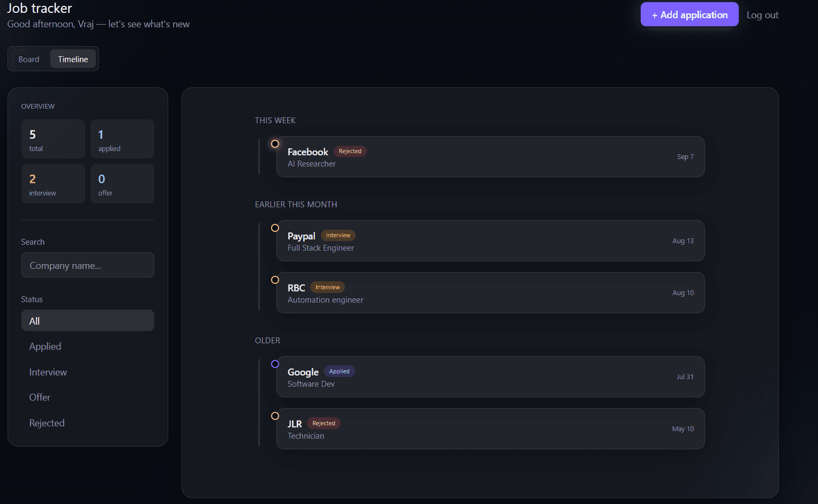This screenshot has height=504, width=818.
Task: Click the THIS WEEK section heading
Action: pos(275,120)
